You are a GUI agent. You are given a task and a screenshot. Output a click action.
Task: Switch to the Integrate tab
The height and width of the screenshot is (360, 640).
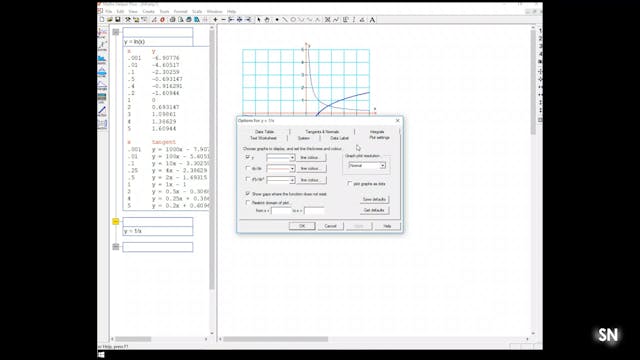click(x=377, y=132)
